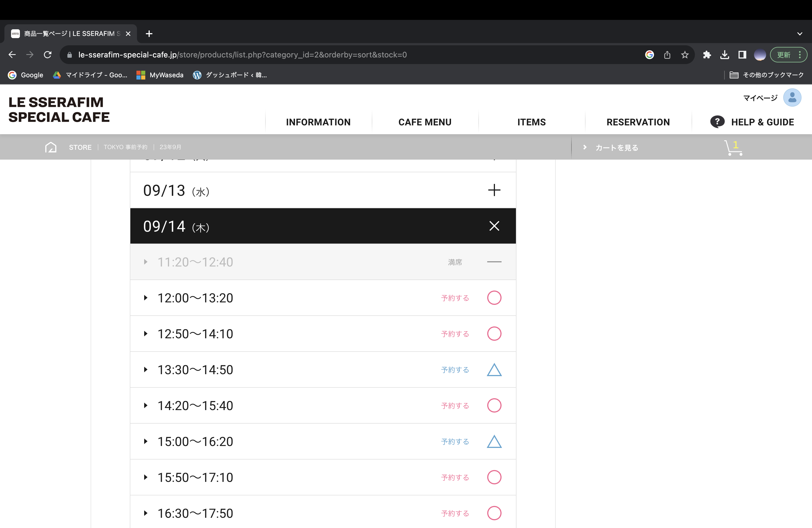The height and width of the screenshot is (528, 812).
Task: Open the CAFE MENU navigation item
Action: click(425, 122)
